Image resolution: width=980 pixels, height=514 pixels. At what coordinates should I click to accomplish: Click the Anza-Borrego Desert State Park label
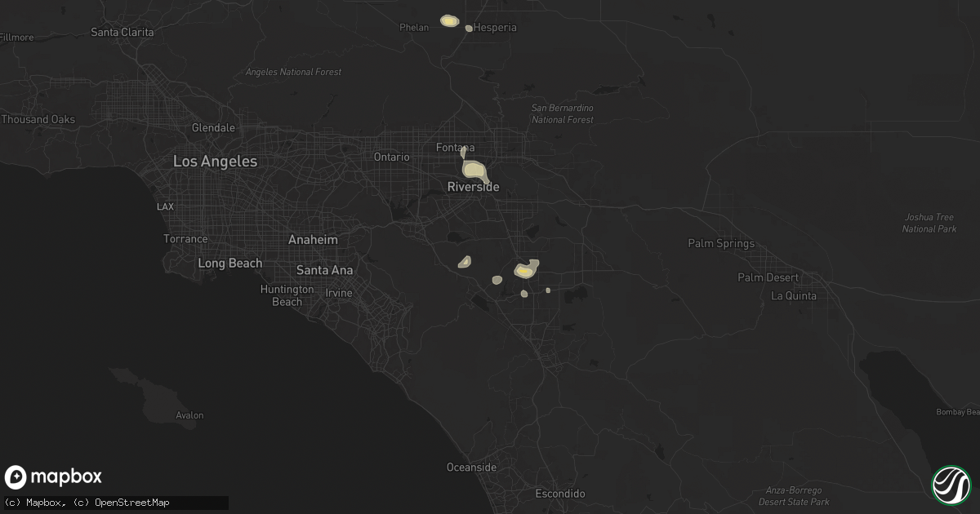pos(792,496)
